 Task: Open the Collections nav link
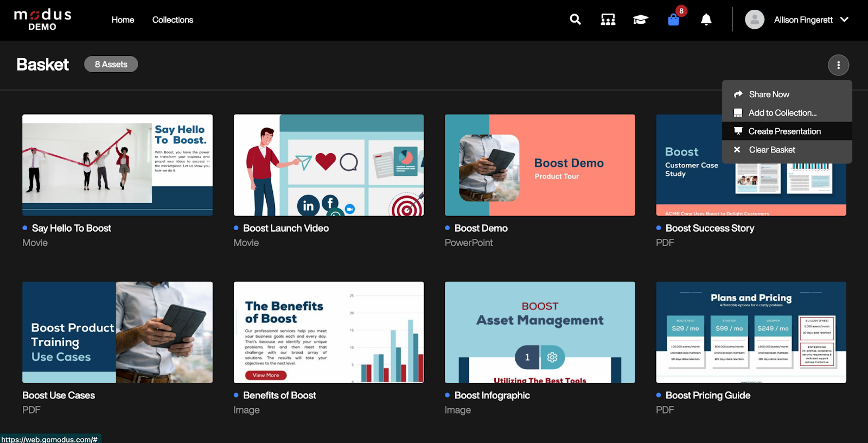tap(173, 20)
